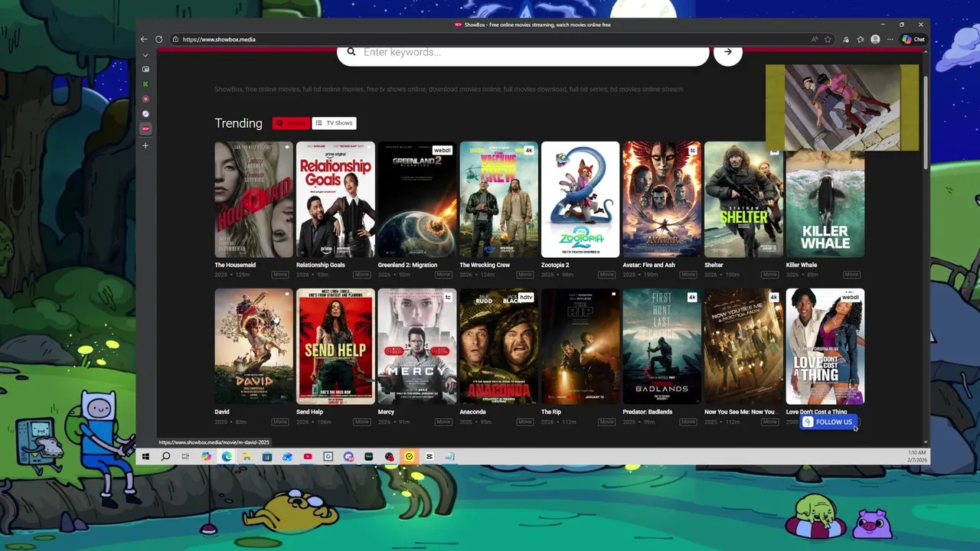980x551 pixels.
Task: Click the "The Housemaid" title link
Action: [235, 265]
